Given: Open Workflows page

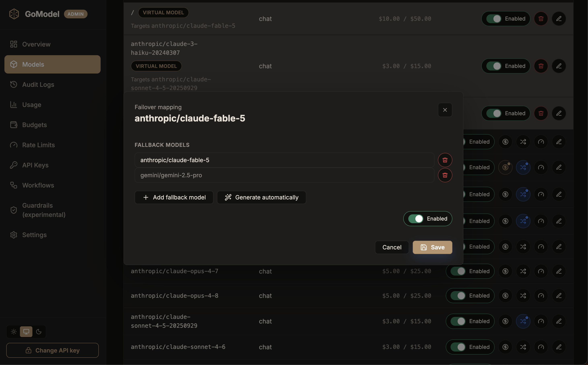Looking at the screenshot, I should click(x=52, y=185).
